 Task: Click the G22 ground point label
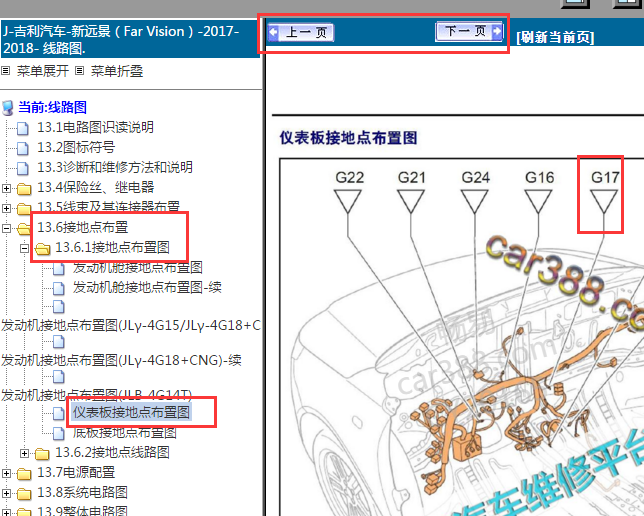coord(350,177)
